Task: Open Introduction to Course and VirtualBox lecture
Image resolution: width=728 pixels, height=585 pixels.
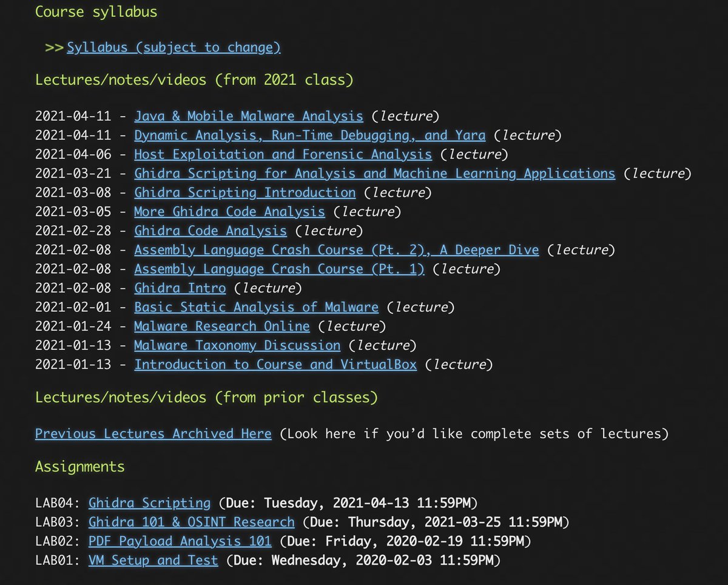Action: click(x=276, y=364)
